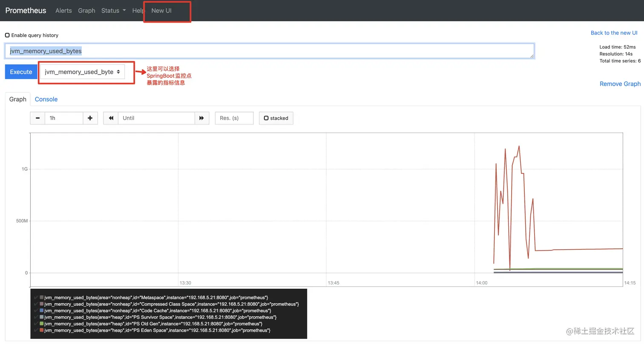Viewport: 644px width, 345px height.
Task: Select the PS Old Gen series label
Action: click(153, 324)
